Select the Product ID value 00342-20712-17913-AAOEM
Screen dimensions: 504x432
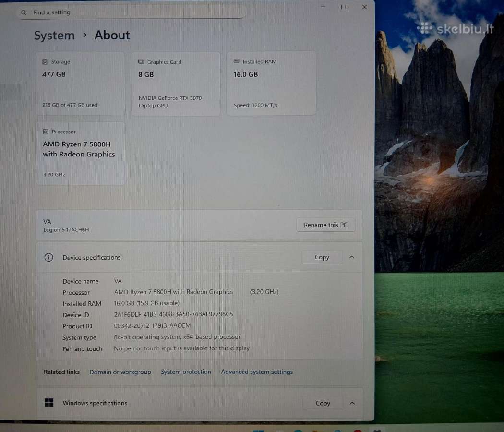[x=152, y=325]
